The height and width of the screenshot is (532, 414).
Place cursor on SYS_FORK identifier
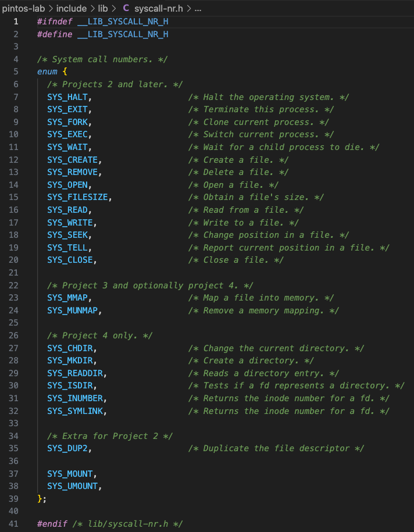point(67,122)
